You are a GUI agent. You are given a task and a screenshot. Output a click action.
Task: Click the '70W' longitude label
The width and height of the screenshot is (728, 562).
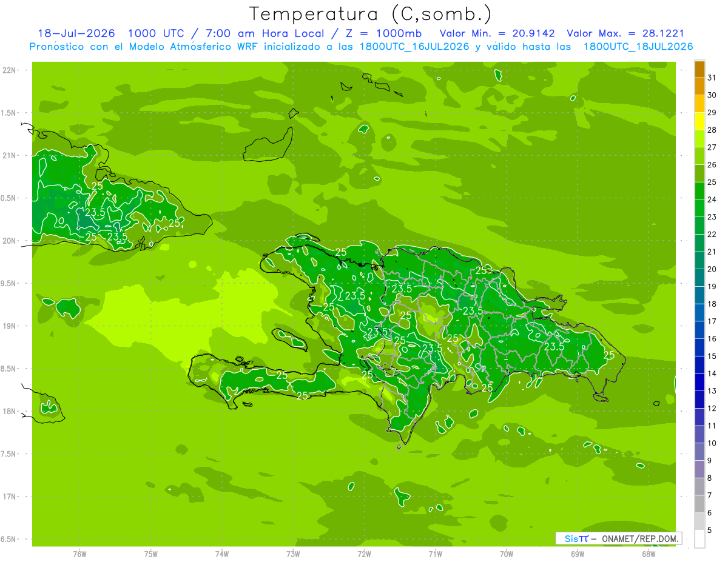pyautogui.click(x=507, y=554)
